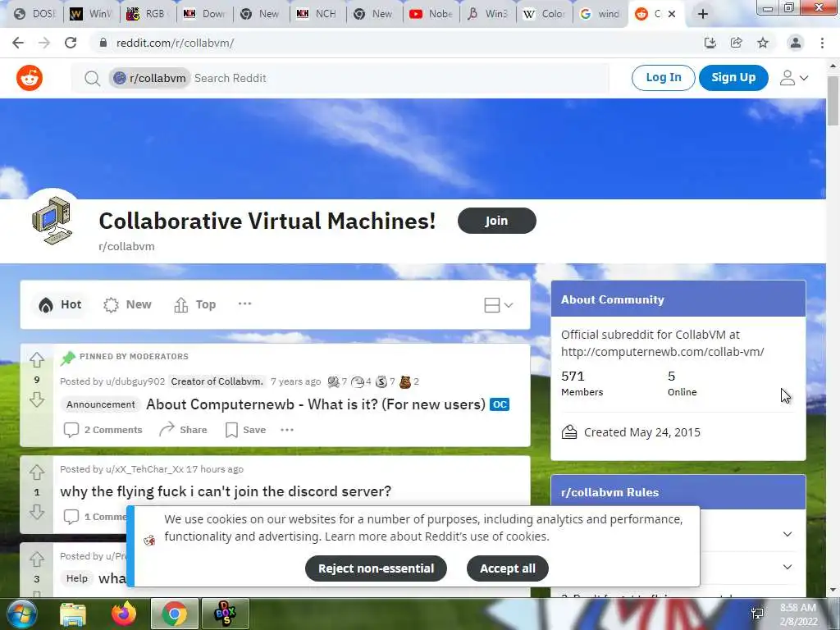This screenshot has height=630, width=840.
Task: Open the discord server post title
Action: [226, 491]
